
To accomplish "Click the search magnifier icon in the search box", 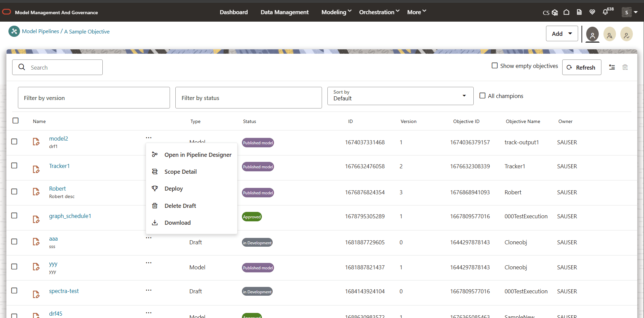I will click(x=22, y=67).
